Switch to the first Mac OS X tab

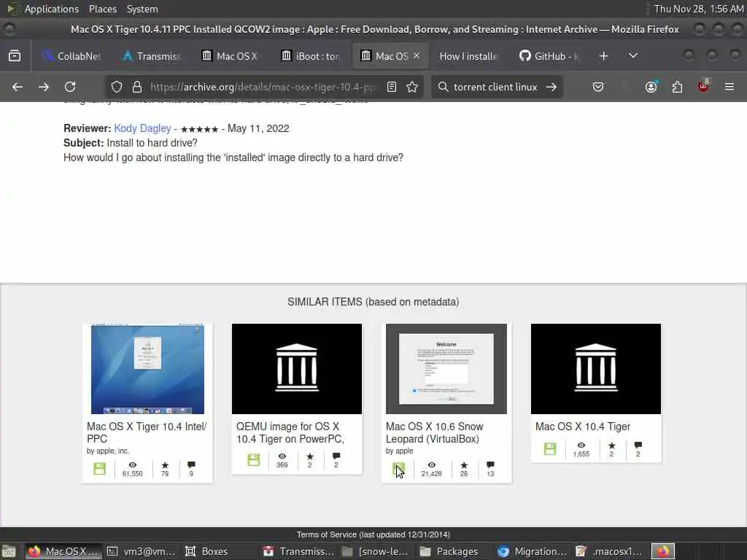point(230,55)
